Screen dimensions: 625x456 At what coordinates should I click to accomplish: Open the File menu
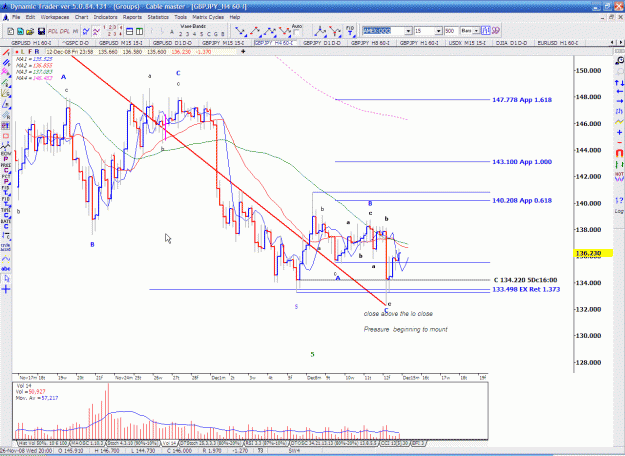coord(16,17)
